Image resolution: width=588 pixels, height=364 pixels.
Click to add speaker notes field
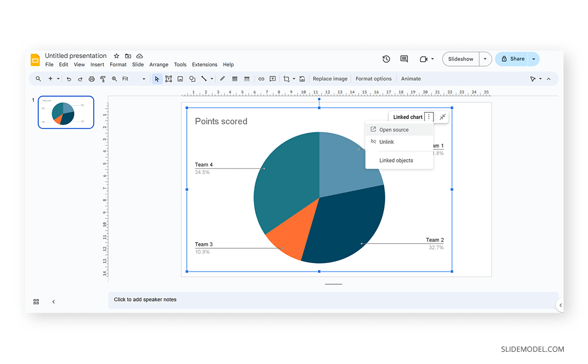[x=333, y=300]
